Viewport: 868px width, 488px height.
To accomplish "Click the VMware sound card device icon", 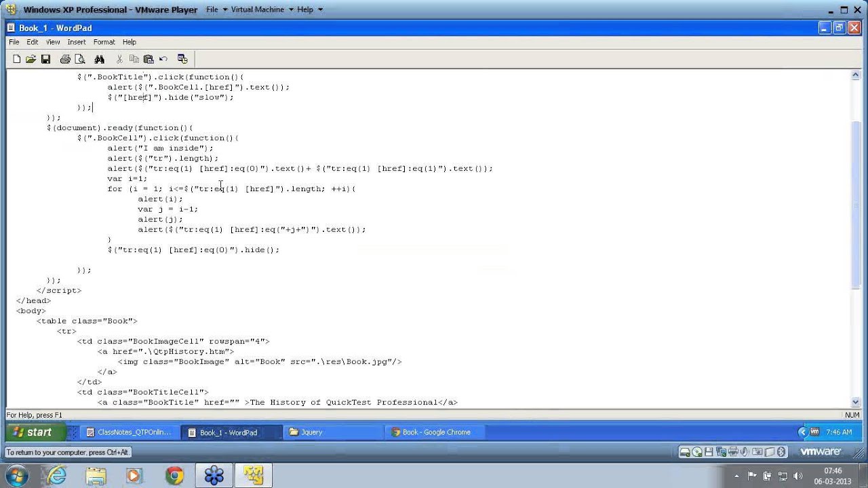I will 744,452.
